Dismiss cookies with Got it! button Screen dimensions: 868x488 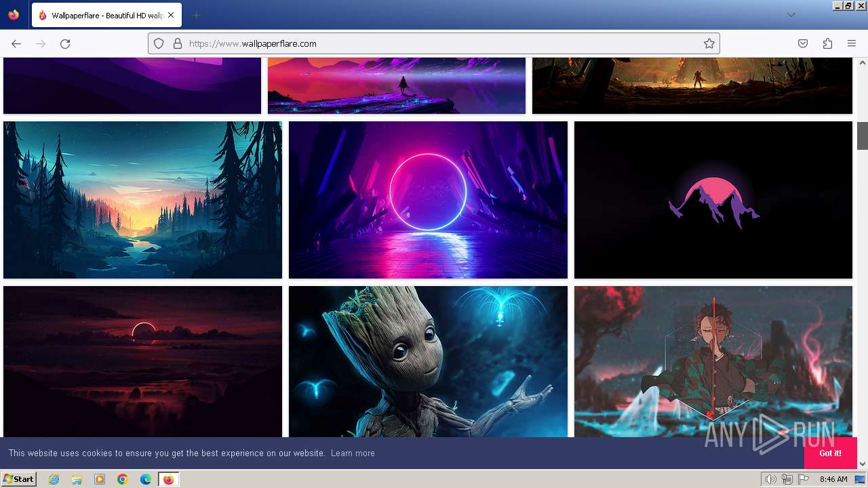(x=831, y=453)
